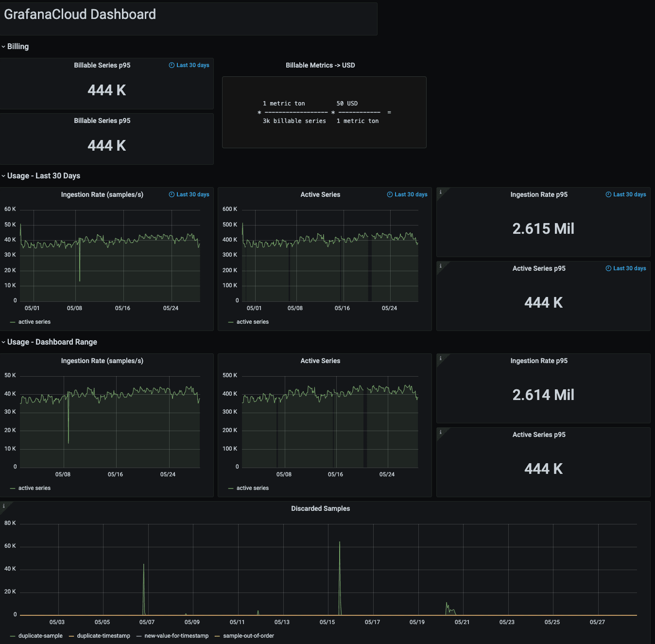Click info corner icon on Last 30 Days Active Series p95
Image resolution: width=655 pixels, height=644 pixels.
coord(440,266)
